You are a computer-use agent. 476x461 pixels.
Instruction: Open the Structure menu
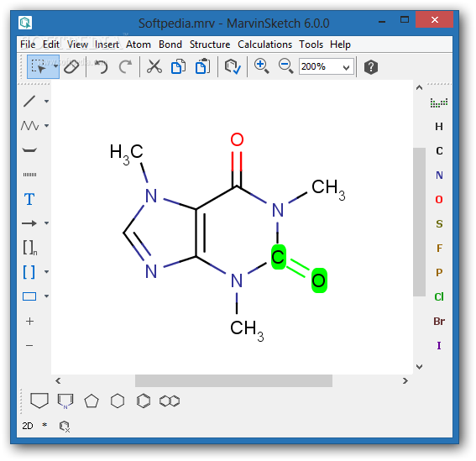click(x=210, y=45)
